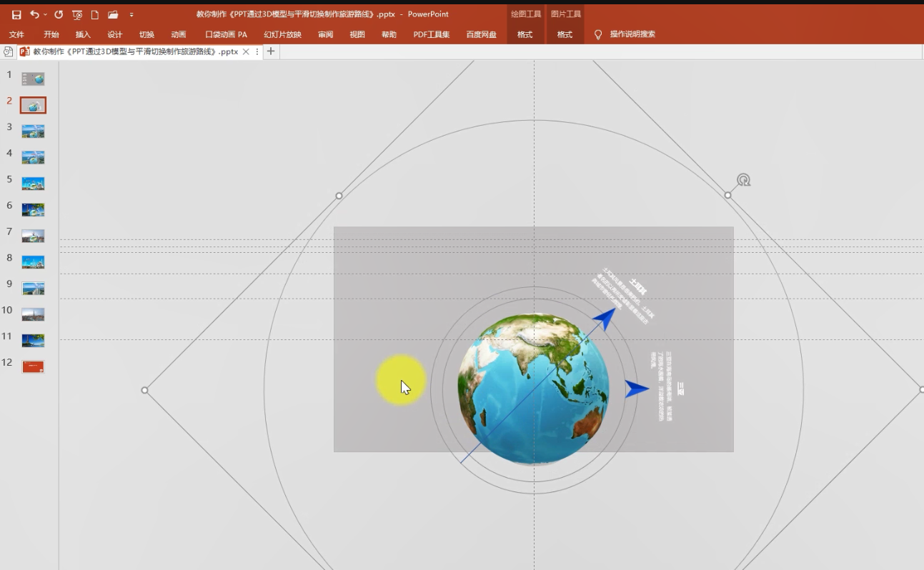Select slide 5 thumbnail

[33, 184]
